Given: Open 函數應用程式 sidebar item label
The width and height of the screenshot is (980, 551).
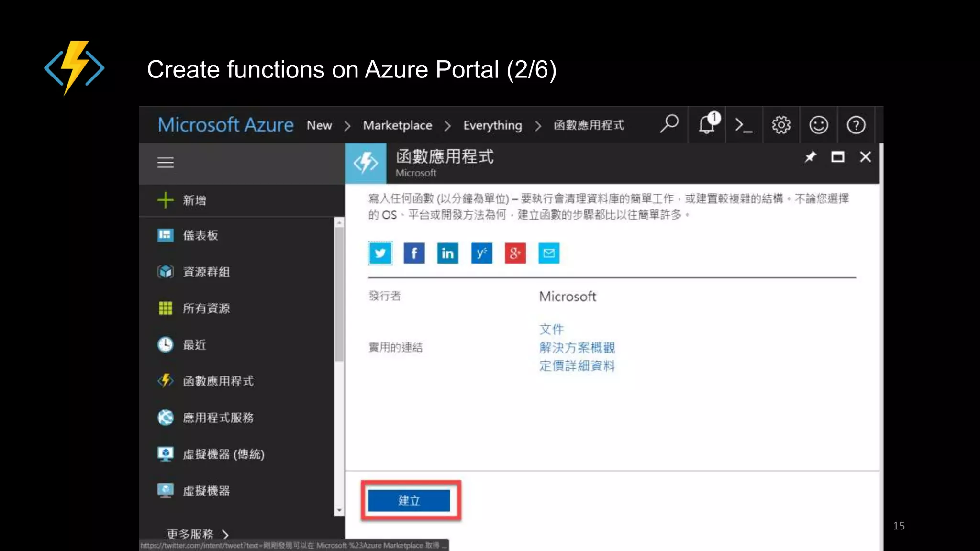Looking at the screenshot, I should [218, 381].
